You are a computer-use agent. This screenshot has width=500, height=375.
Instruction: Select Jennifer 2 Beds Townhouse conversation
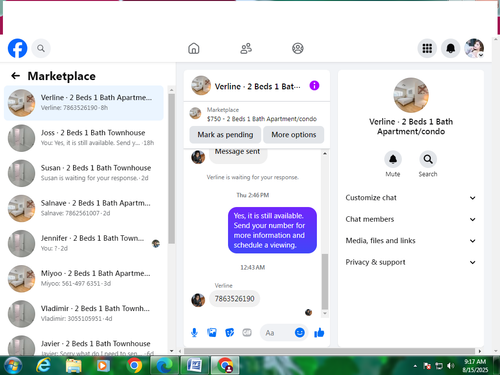pyautogui.click(x=84, y=243)
